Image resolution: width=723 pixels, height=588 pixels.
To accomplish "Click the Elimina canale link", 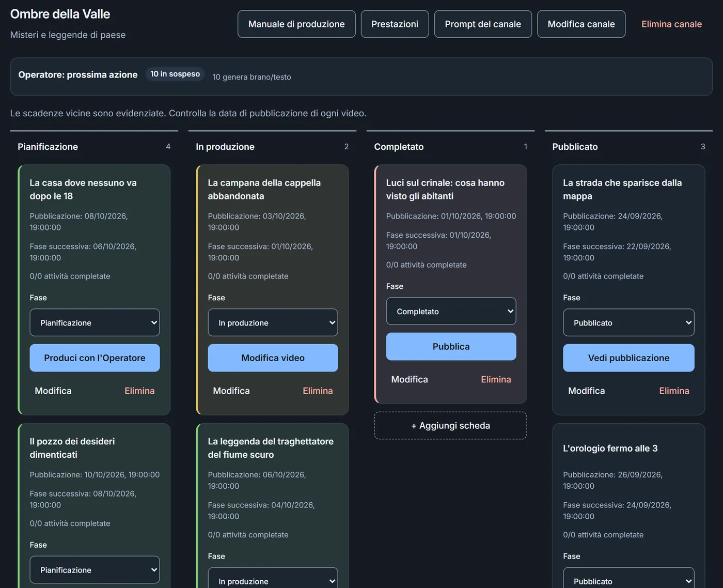I will tap(671, 24).
